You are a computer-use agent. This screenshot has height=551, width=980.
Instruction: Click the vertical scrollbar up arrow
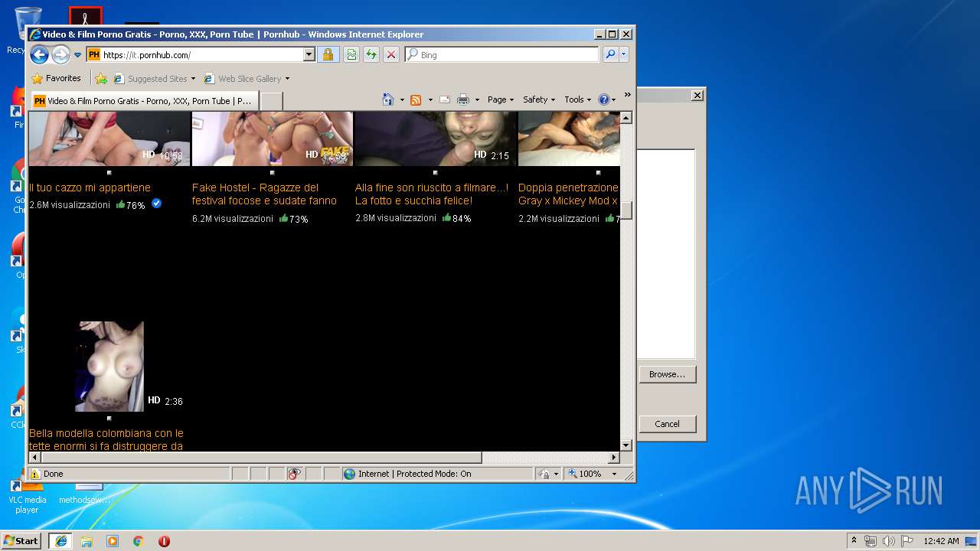[x=626, y=118]
